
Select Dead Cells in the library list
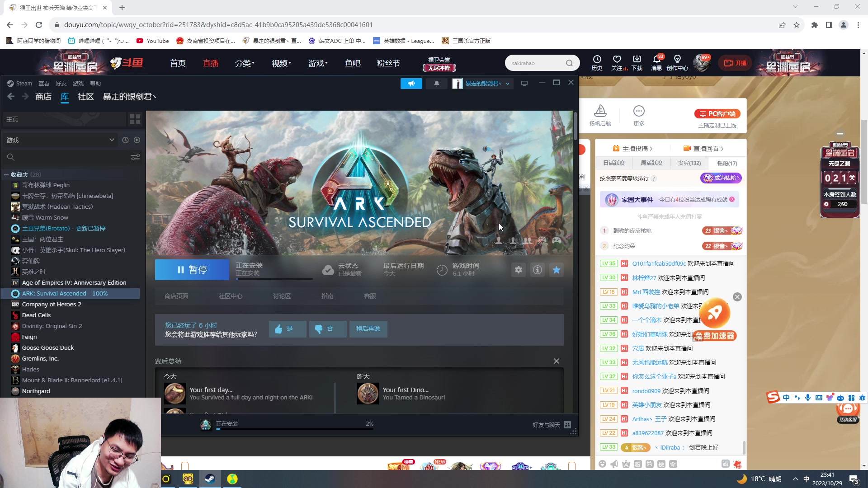pos(36,315)
